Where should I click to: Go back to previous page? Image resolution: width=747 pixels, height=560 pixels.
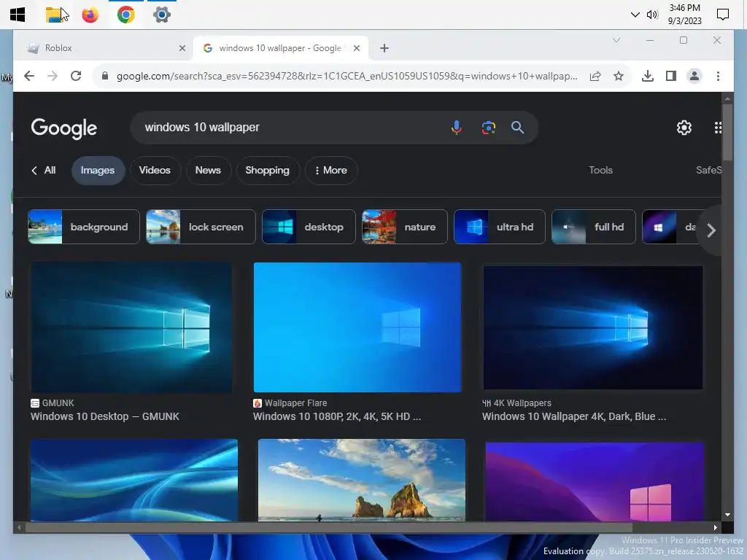[29, 76]
